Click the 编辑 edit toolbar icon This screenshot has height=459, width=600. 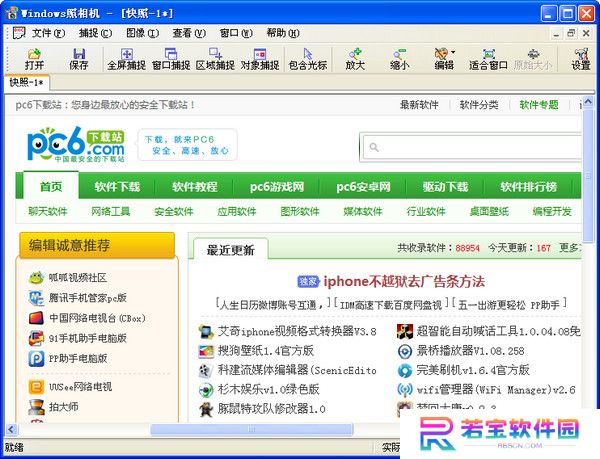[442, 59]
